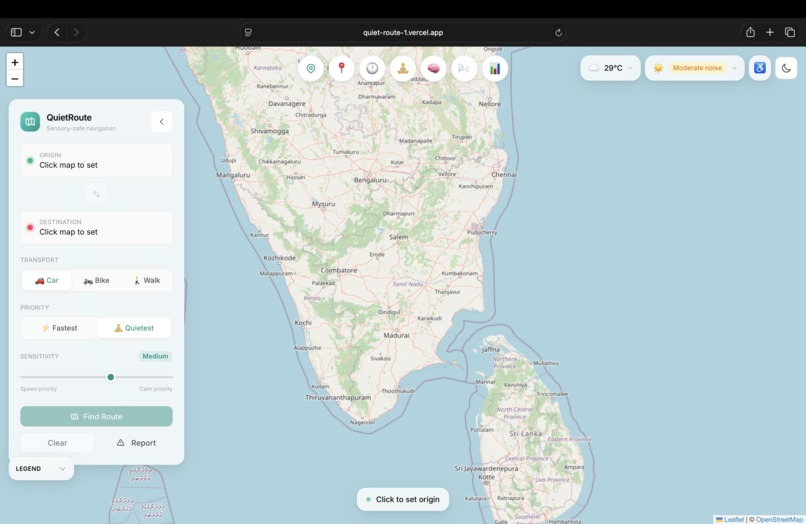
Task: Click Chennai label on the map
Action: click(504, 174)
